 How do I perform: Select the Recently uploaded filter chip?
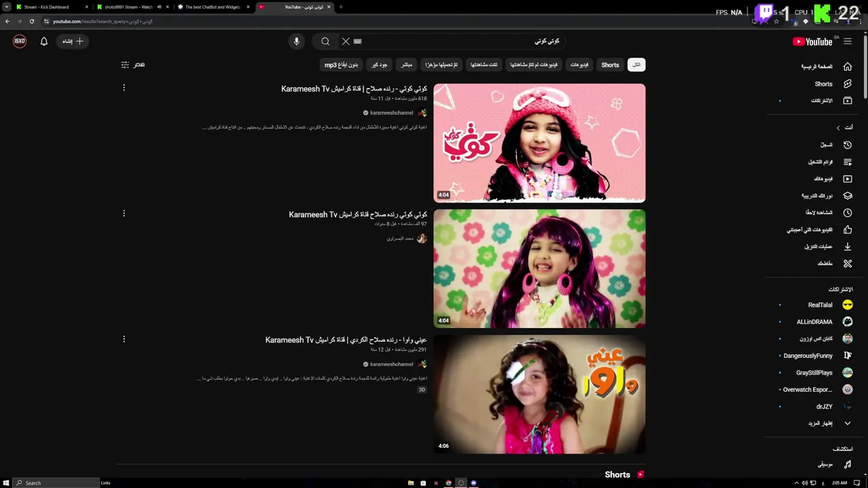tap(441, 65)
